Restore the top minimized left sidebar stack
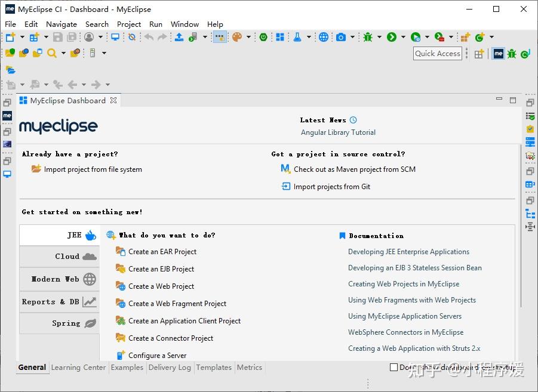538x392 pixels. [7, 102]
